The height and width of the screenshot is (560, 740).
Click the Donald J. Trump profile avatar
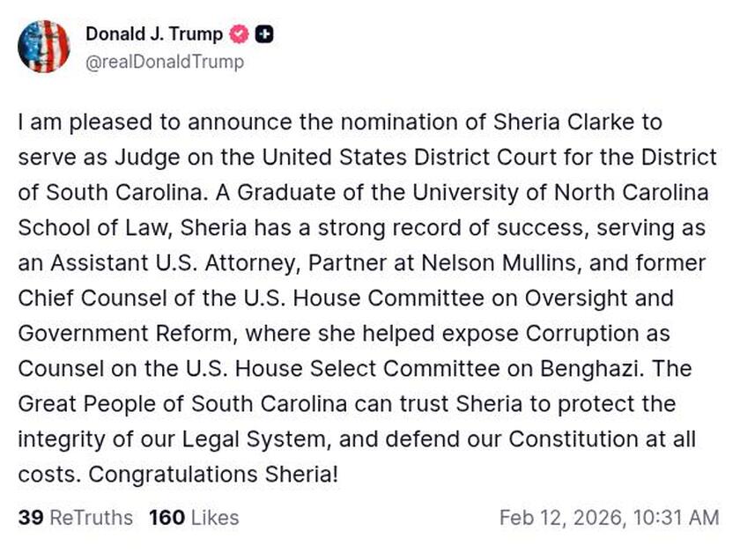(43, 47)
